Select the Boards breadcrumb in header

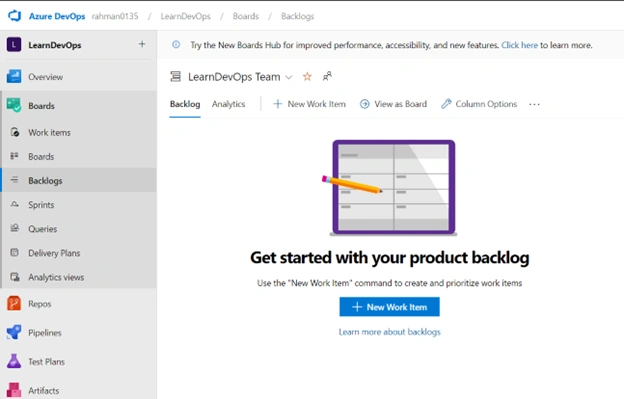click(x=246, y=16)
